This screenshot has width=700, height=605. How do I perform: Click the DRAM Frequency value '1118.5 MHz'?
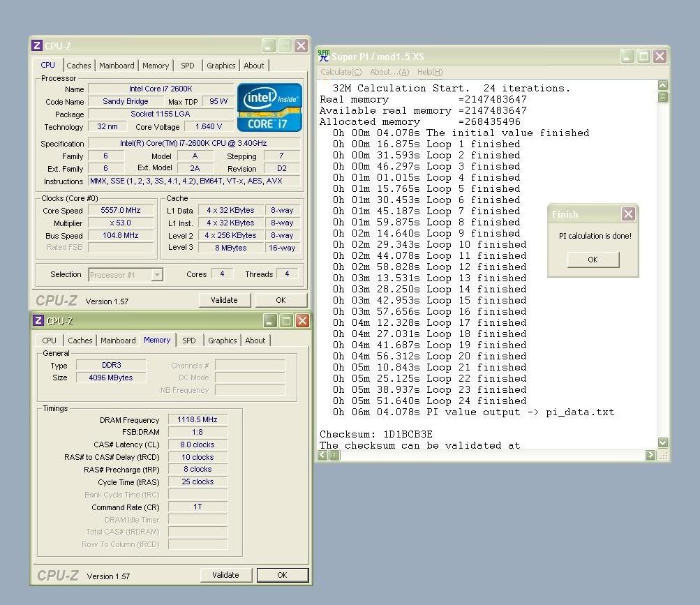tap(198, 419)
